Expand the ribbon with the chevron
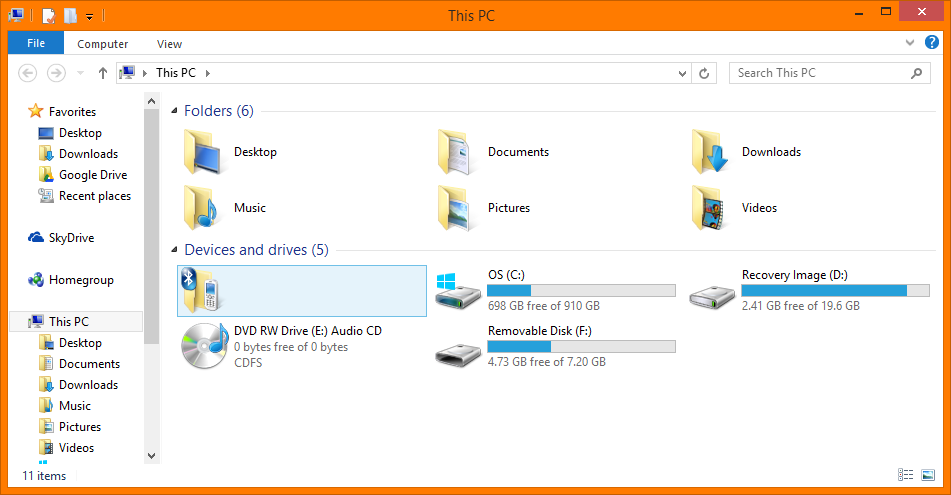 click(908, 43)
